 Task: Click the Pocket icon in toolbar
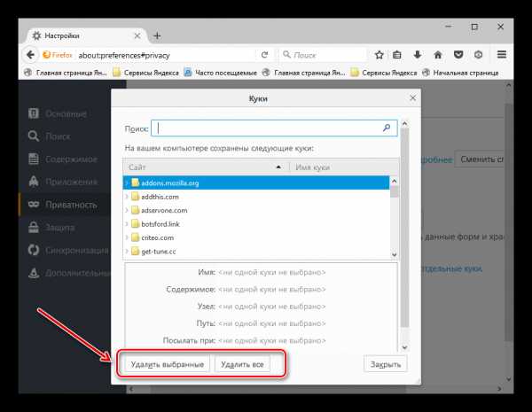[x=458, y=55]
